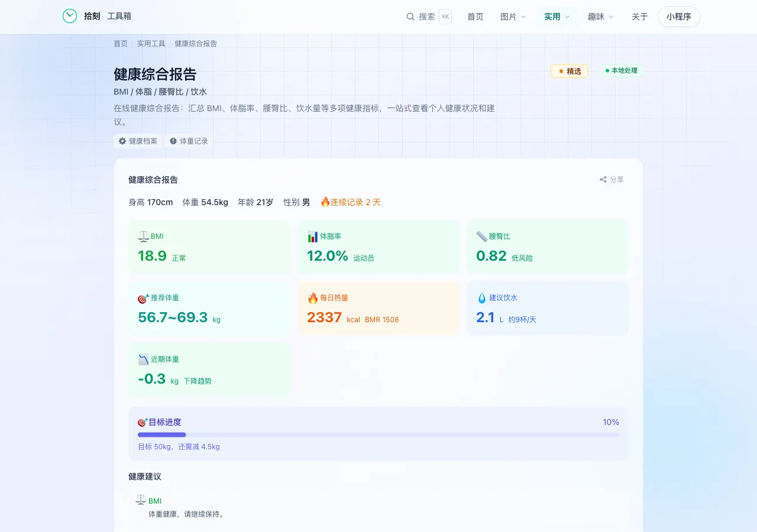757x532 pixels.
Task: Click the ⌘K shortcut badge
Action: click(445, 17)
